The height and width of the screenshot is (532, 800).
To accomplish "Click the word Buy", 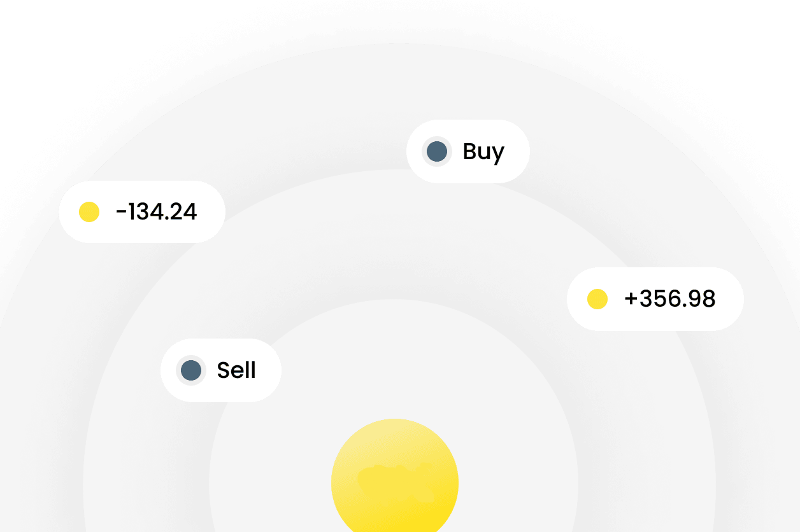I will click(x=483, y=153).
